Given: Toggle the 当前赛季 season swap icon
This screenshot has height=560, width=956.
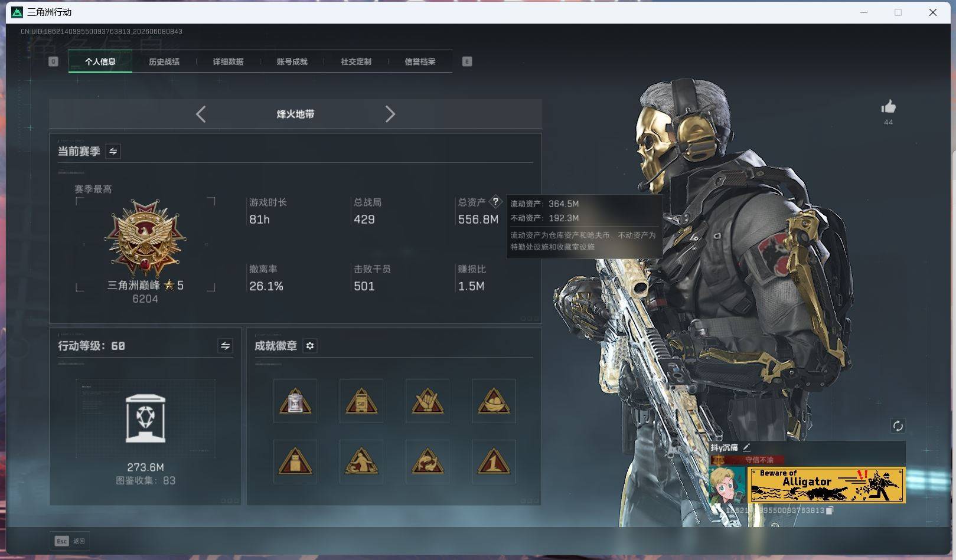Looking at the screenshot, I should [113, 151].
